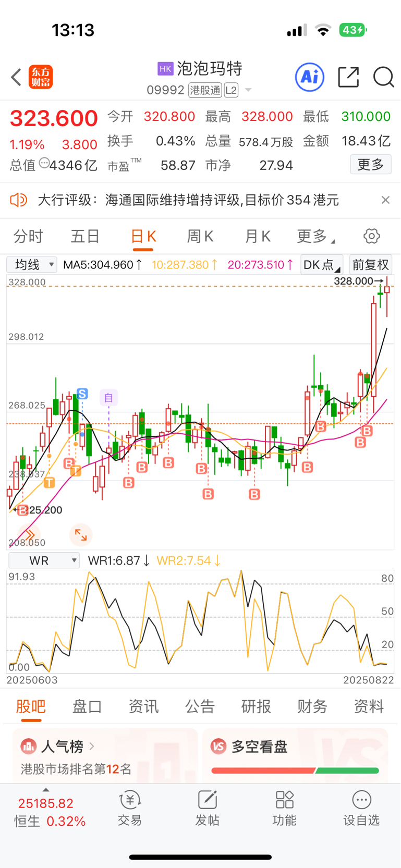Open the Ai assistant icon
Image resolution: width=401 pixels, height=868 pixels.
[x=310, y=77]
